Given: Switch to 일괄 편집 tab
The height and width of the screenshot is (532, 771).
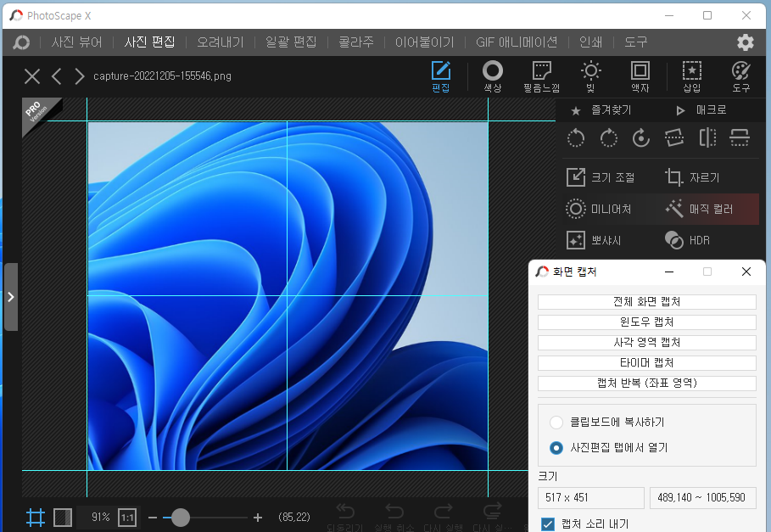Looking at the screenshot, I should 291,42.
